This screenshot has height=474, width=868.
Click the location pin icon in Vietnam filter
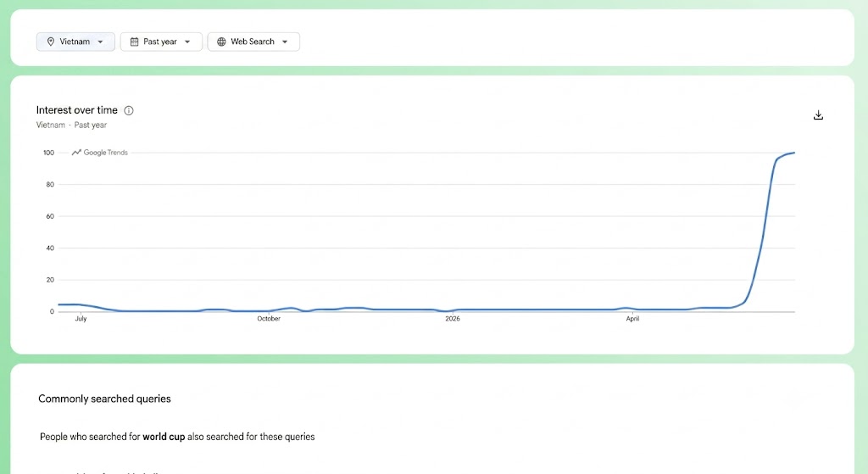pos(50,42)
